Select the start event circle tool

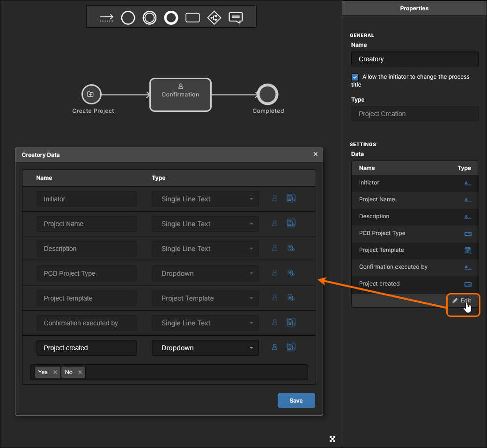tap(128, 18)
